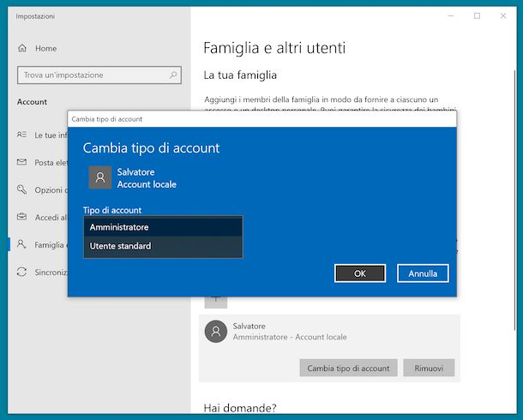Click the Settings window vertical scrollbar
The image size is (523, 420).
(515, 200)
